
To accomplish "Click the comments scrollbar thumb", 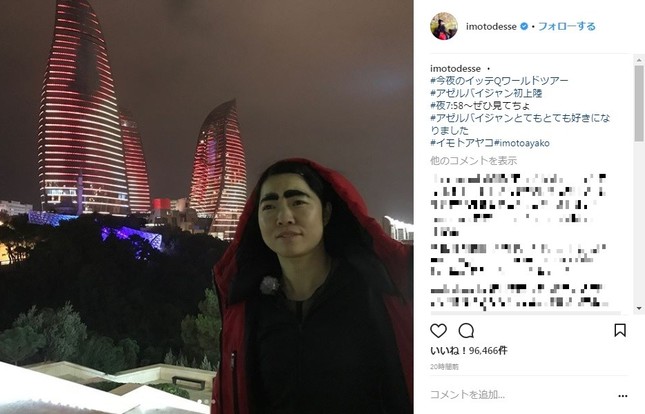I will (639, 103).
